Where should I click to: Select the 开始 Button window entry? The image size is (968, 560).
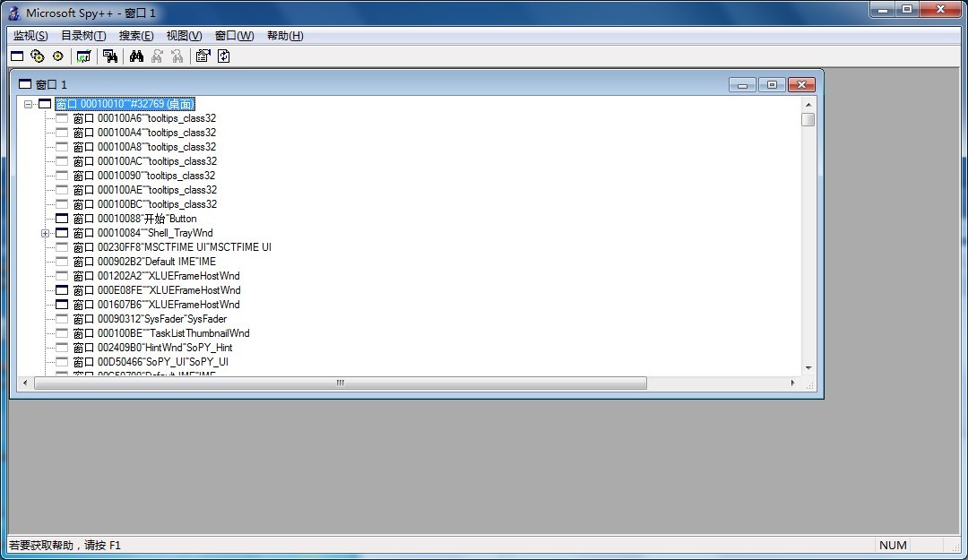coord(134,219)
